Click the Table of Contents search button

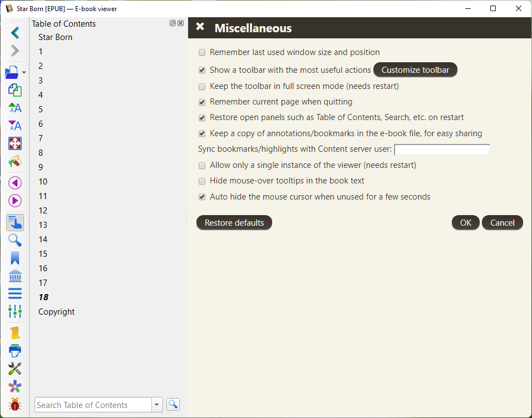[173, 405]
